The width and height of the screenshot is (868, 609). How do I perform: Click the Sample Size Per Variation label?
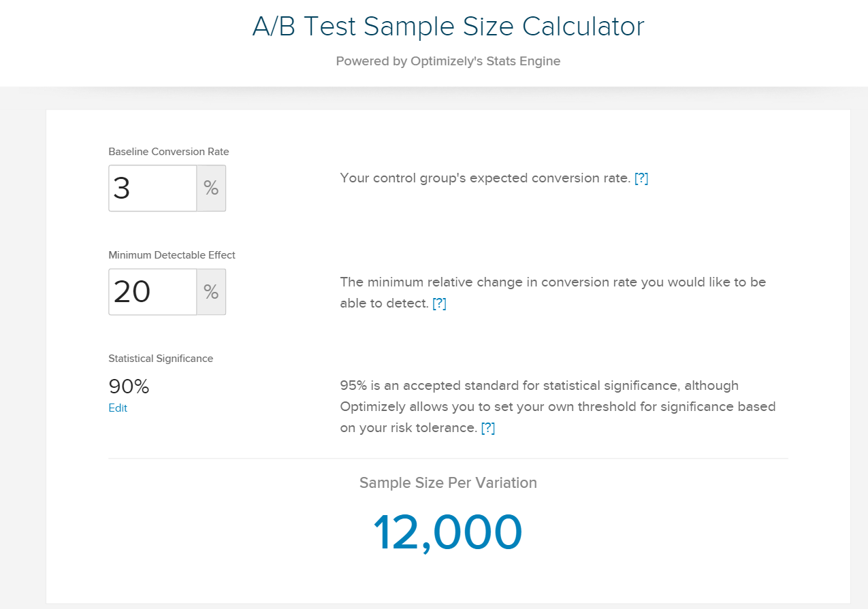point(448,483)
